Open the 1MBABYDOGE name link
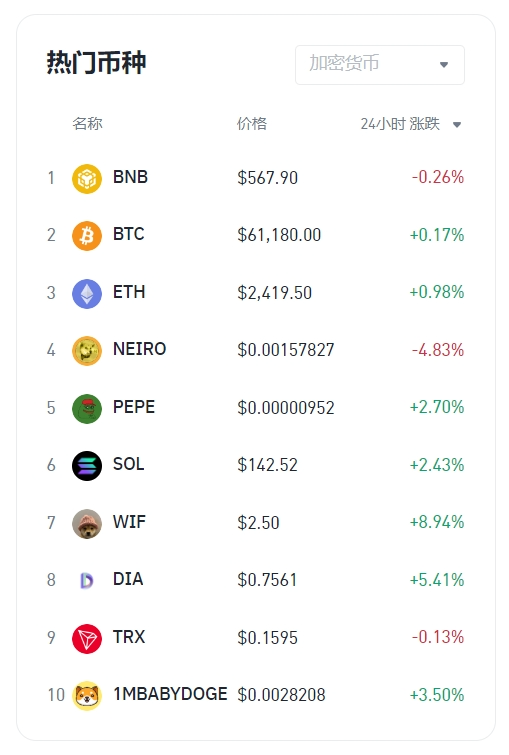The width and height of the screenshot is (509, 755). [x=170, y=694]
